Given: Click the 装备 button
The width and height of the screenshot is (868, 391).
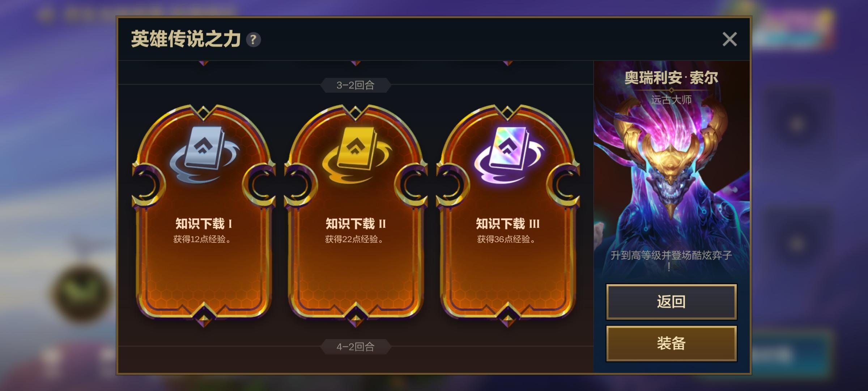Looking at the screenshot, I should click(671, 343).
